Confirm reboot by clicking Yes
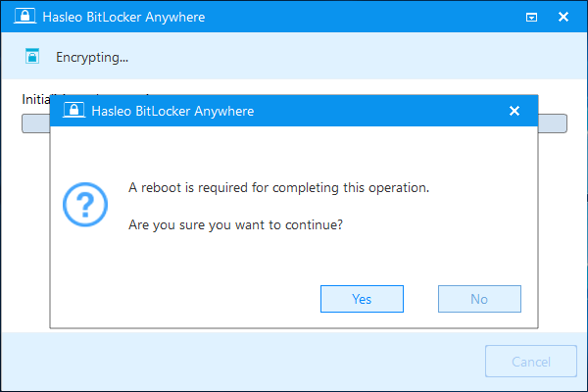This screenshot has height=392, width=588. [362, 299]
